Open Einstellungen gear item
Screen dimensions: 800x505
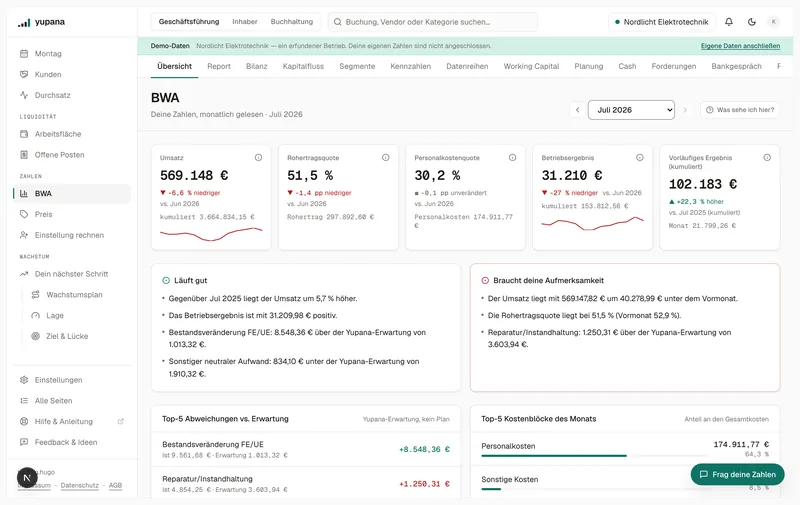point(72,380)
